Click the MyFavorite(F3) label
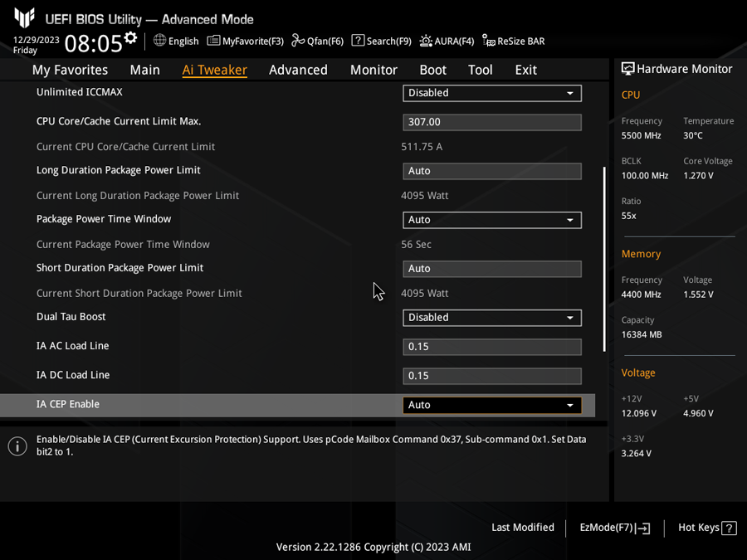 (x=253, y=41)
